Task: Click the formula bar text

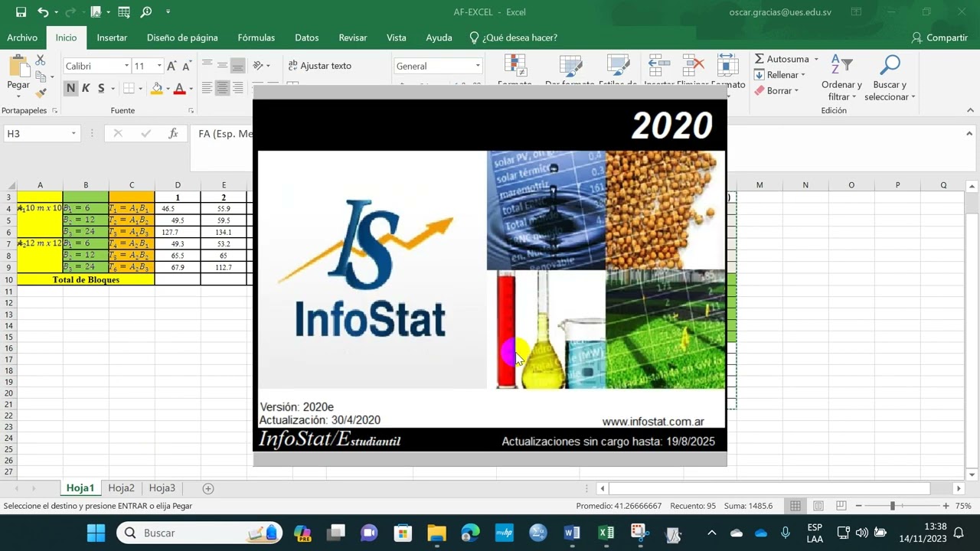Action: pyautogui.click(x=225, y=134)
